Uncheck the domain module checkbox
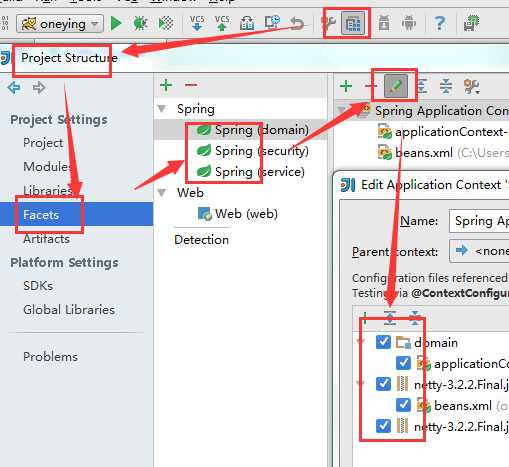509x467 pixels. coord(383,342)
